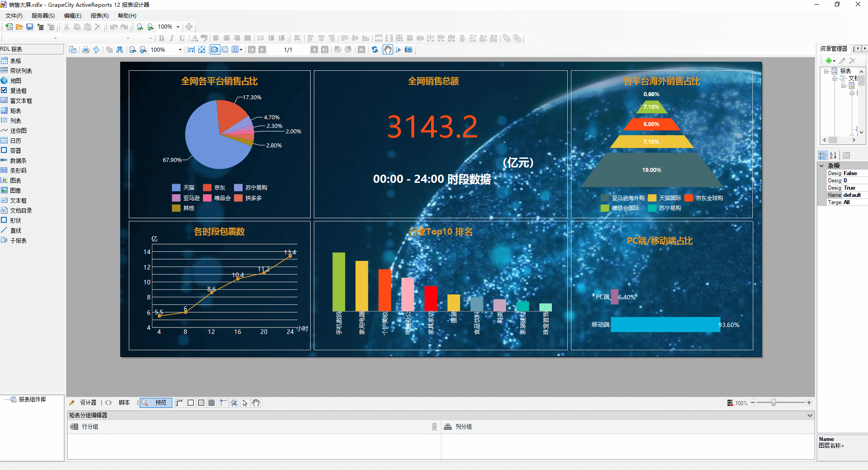
Task: Open the top toolbar 100% zoom dropdown
Action: (x=178, y=27)
